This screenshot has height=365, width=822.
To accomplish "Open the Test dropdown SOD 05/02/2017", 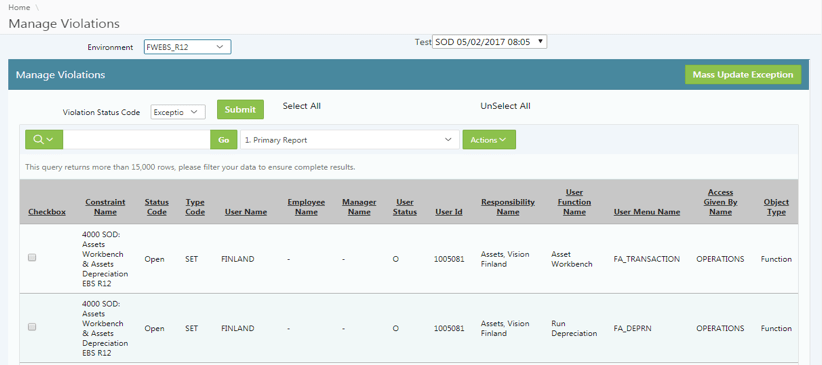I will point(489,42).
